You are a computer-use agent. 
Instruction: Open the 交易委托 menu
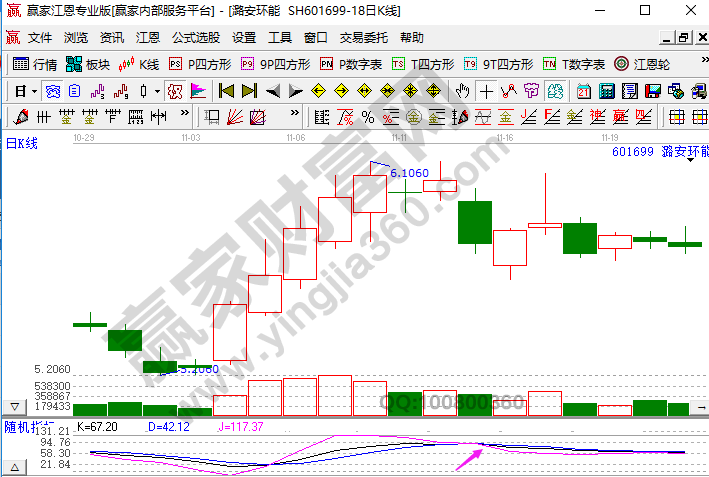pos(364,38)
